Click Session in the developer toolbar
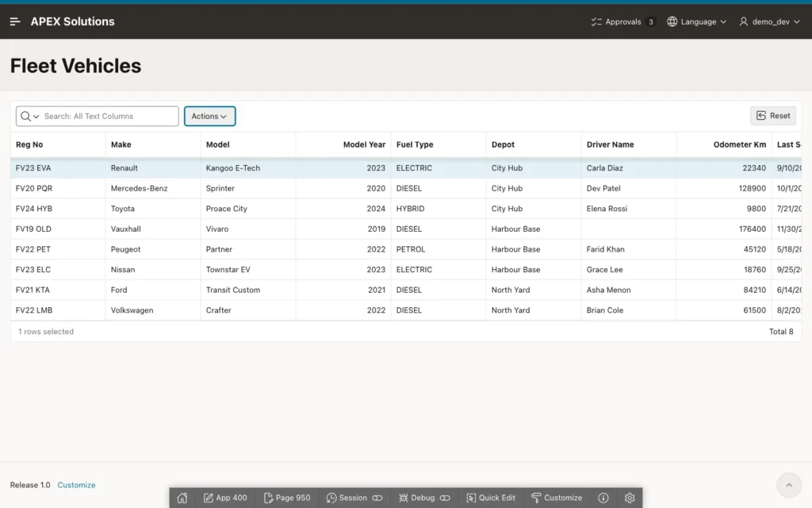This screenshot has width=812, height=508. tap(347, 498)
